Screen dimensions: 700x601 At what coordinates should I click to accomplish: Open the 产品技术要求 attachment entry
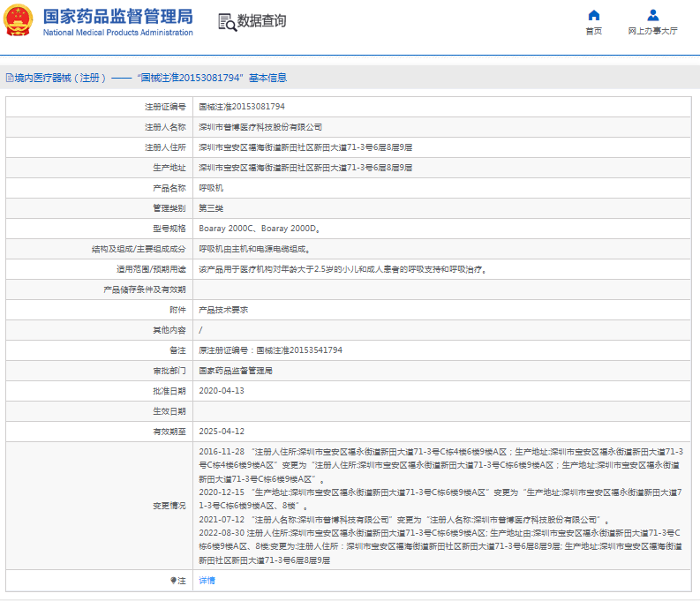(x=222, y=310)
